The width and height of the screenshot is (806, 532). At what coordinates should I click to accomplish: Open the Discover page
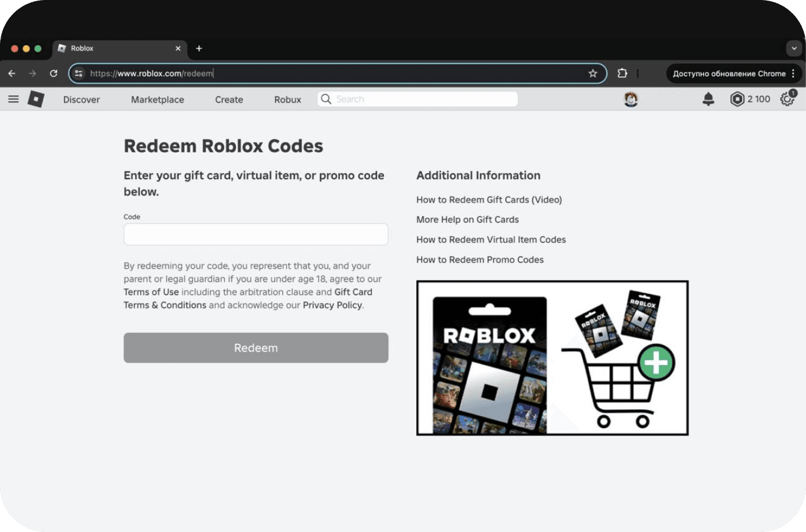81,100
